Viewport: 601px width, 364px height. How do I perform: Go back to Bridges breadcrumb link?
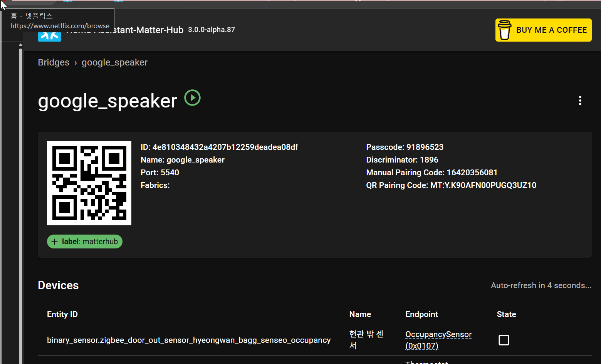(54, 62)
